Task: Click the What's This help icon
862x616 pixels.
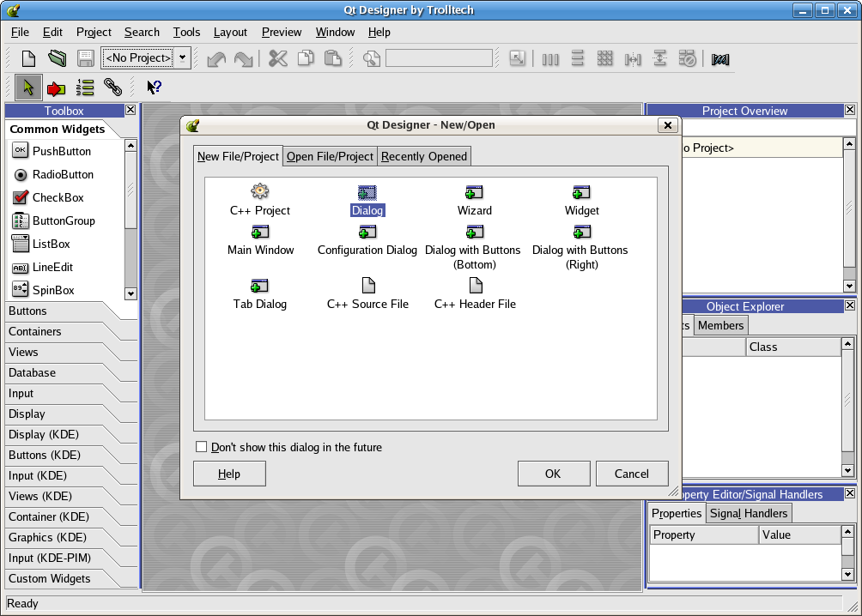Action: pyautogui.click(x=154, y=87)
